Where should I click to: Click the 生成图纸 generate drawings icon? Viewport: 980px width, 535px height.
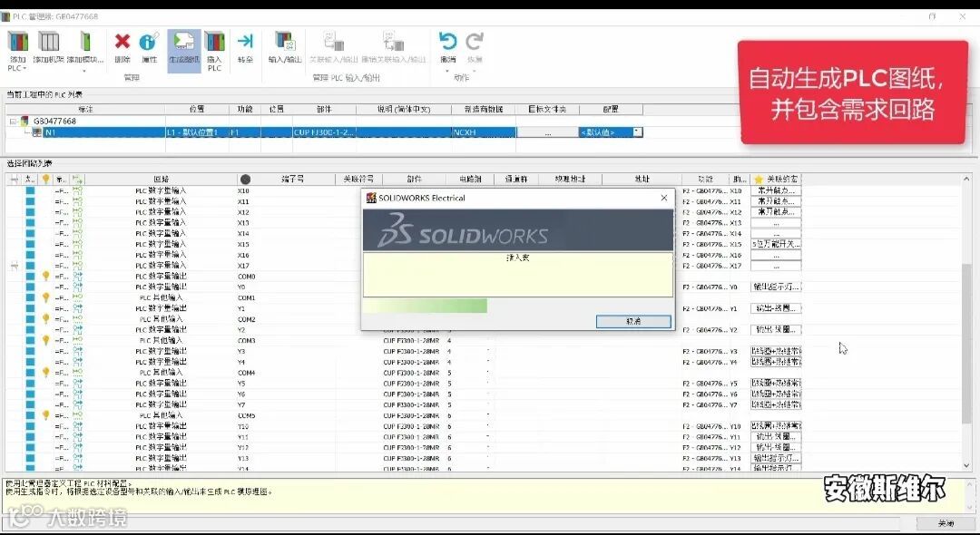[183, 42]
